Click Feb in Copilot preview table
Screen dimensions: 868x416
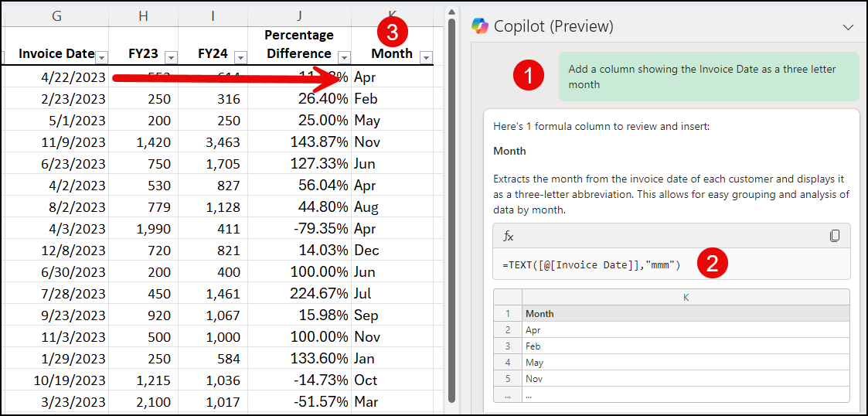(686, 346)
